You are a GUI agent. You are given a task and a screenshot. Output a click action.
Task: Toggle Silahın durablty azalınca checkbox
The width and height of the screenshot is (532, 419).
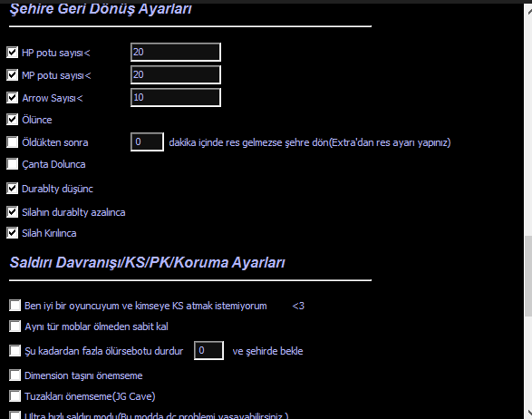click(x=12, y=212)
